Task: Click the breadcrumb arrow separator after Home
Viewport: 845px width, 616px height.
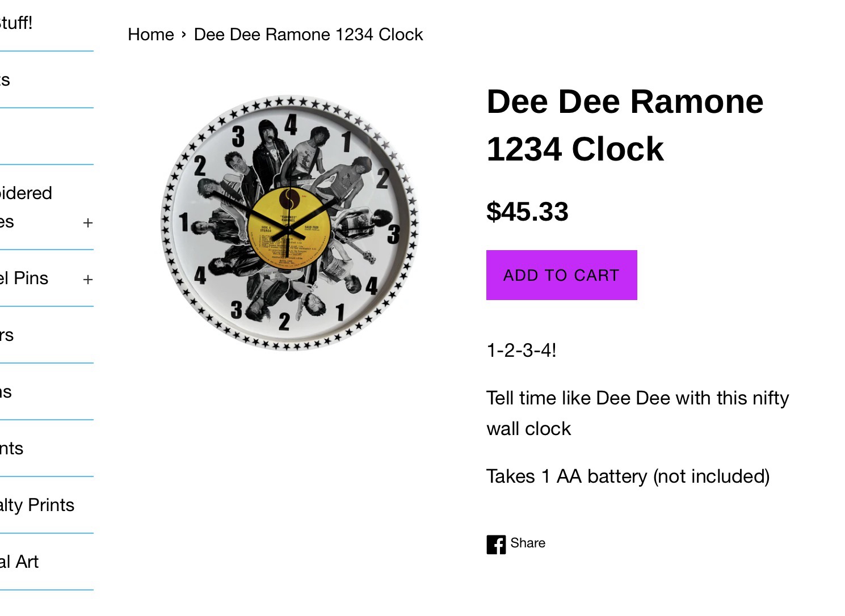Action: 184,35
